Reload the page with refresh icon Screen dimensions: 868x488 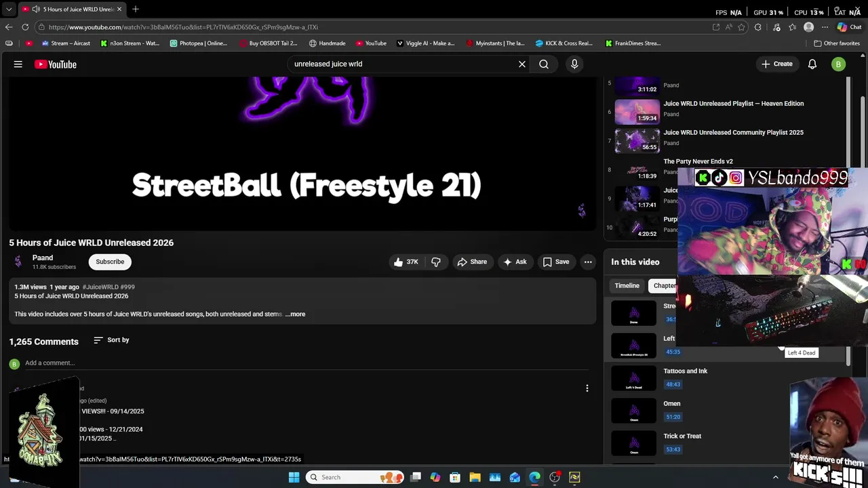point(25,27)
